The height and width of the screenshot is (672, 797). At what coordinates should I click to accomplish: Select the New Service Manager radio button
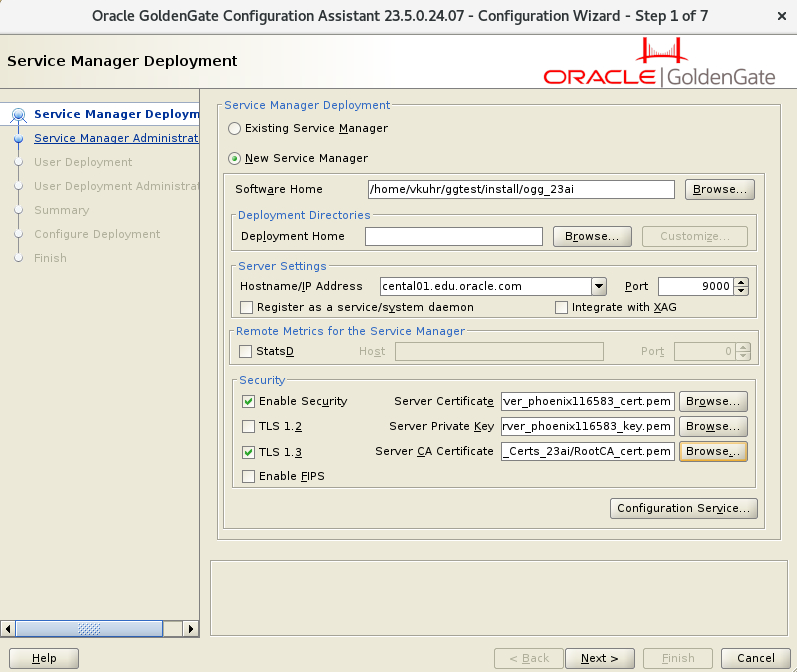point(234,159)
